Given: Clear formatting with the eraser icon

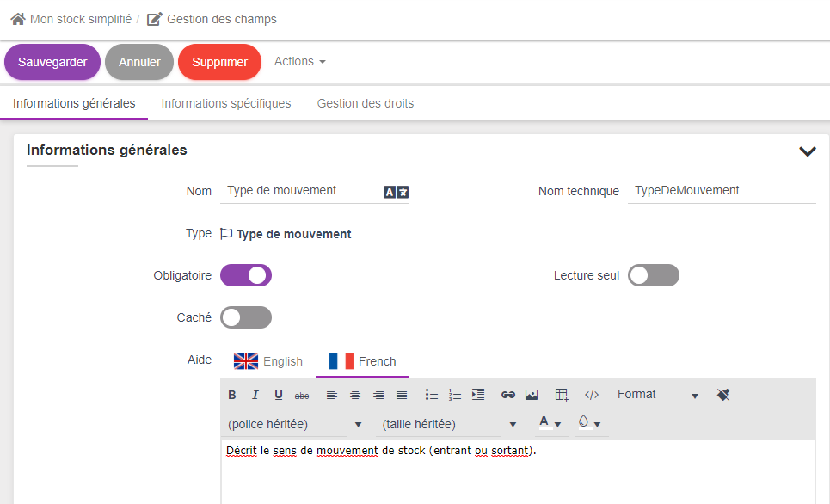Looking at the screenshot, I should 722,395.
